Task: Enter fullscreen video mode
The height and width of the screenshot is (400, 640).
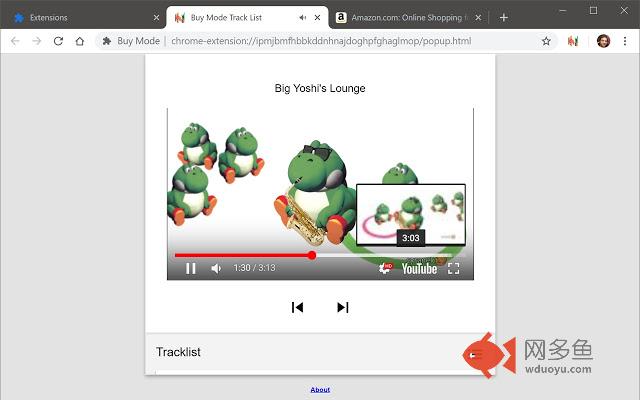Action: tap(453, 268)
